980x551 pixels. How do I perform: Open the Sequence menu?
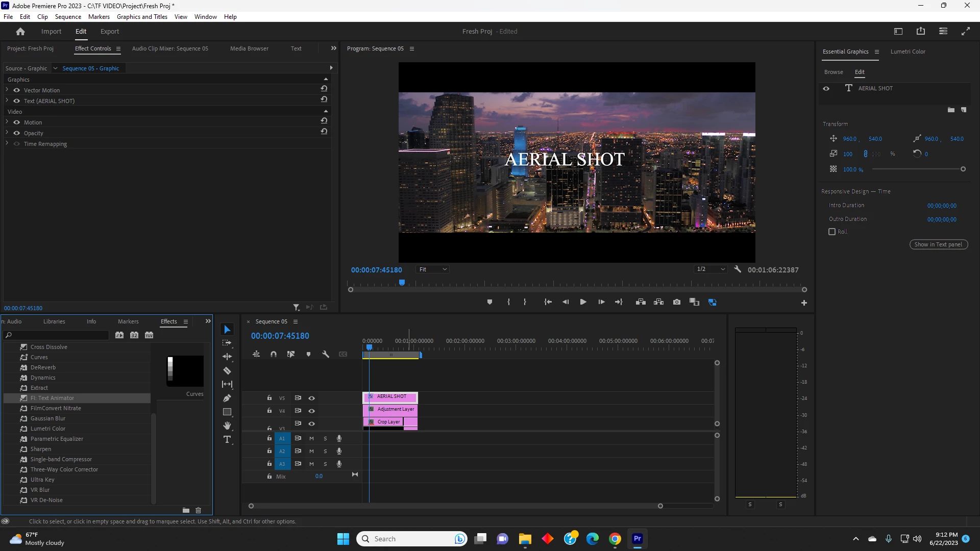click(68, 16)
